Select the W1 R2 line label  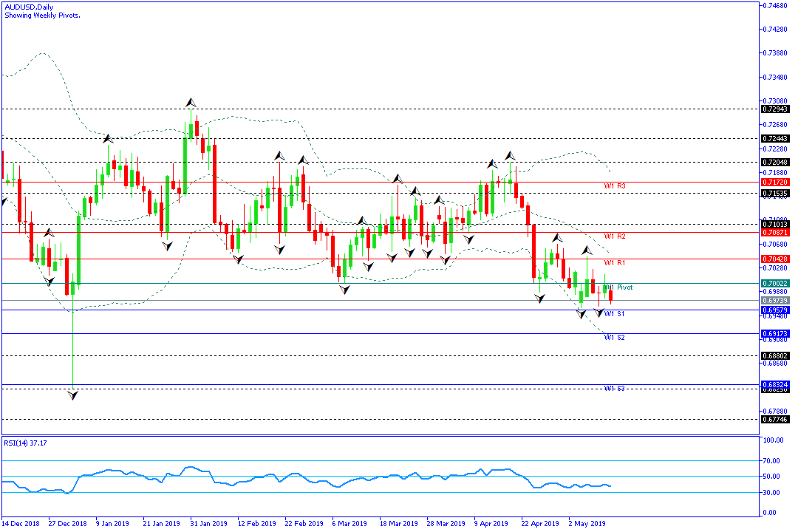point(615,236)
